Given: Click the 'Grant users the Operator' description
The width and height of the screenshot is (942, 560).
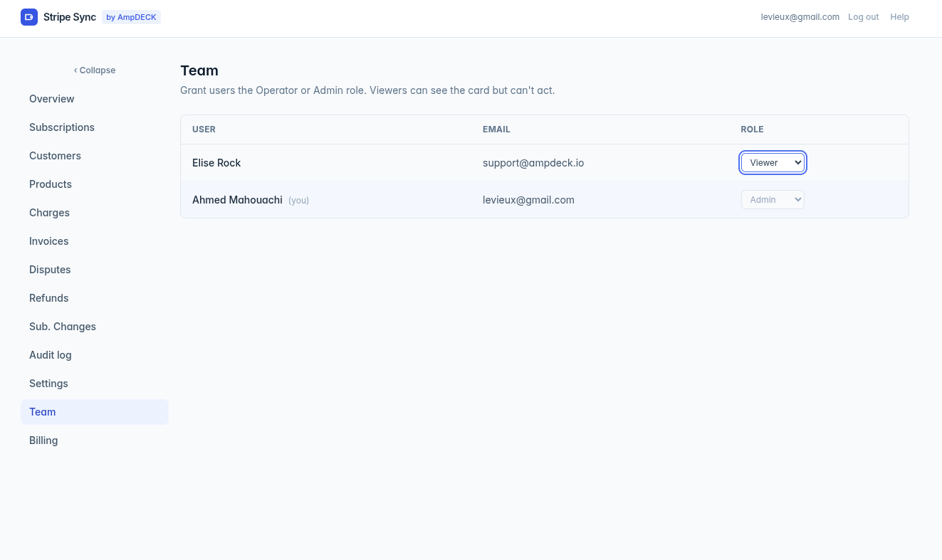Looking at the screenshot, I should point(367,90).
